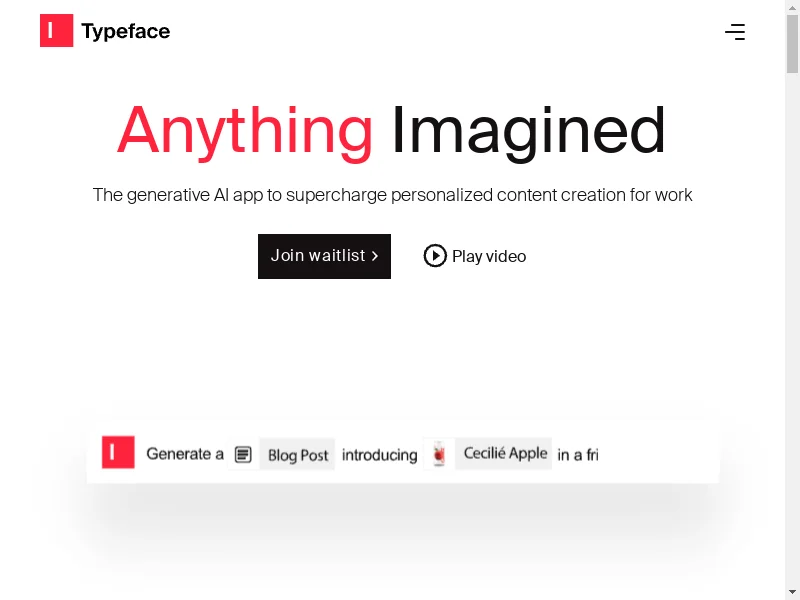800x600 pixels.
Task: Click the Play video text link
Action: (x=489, y=256)
